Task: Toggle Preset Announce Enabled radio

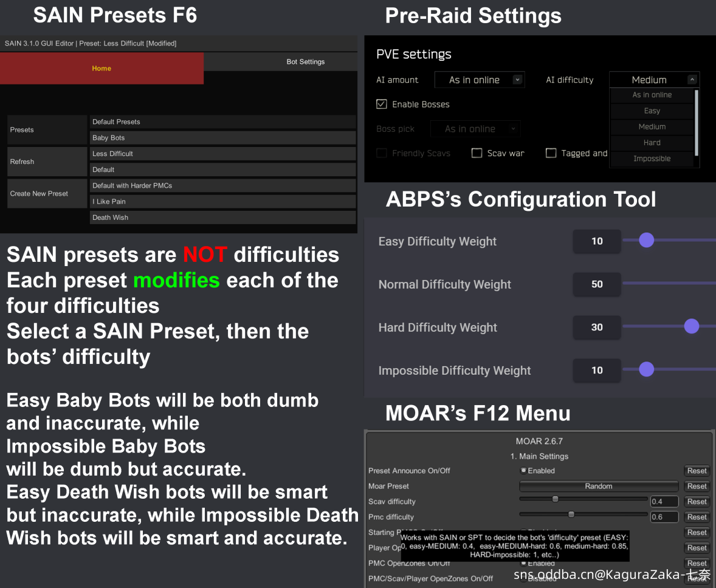Action: [x=523, y=471]
